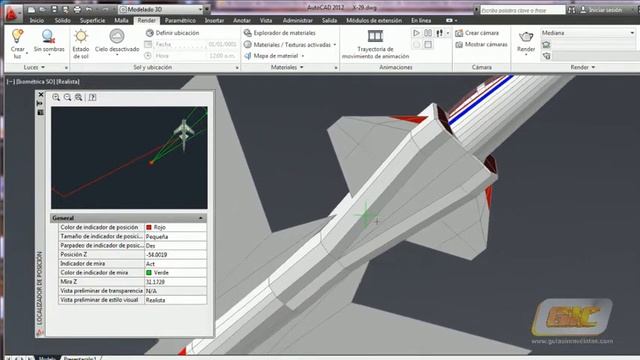Screen dimensions: 640x360
Task: Expand the Luces panel title arrow
Action: (43, 67)
